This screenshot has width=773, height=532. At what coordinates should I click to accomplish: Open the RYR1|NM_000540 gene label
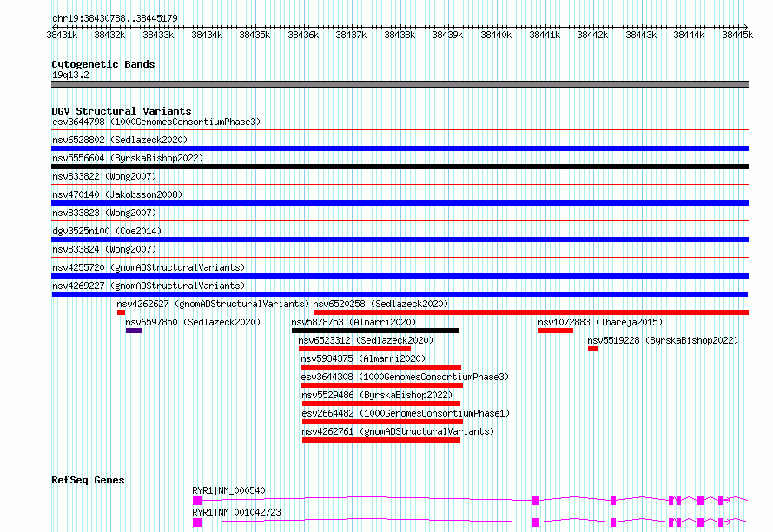click(x=228, y=490)
